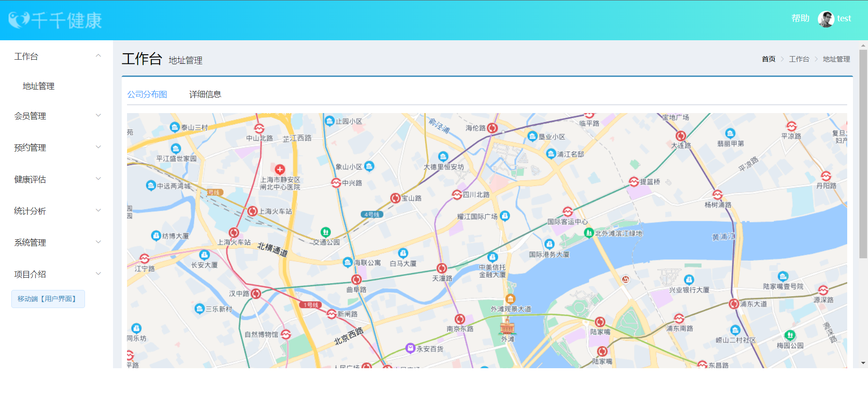The width and height of the screenshot is (868, 408).
Task: Click the blue 4号线 line badge
Action: (372, 214)
